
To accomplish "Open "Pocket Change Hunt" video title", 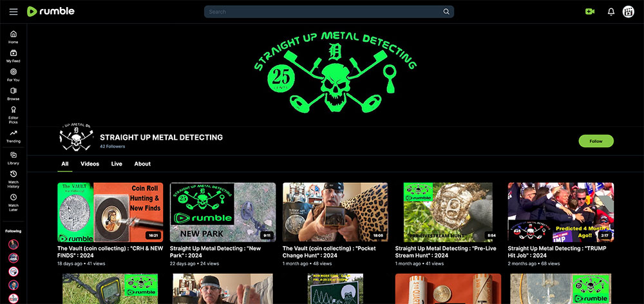I will point(330,252).
